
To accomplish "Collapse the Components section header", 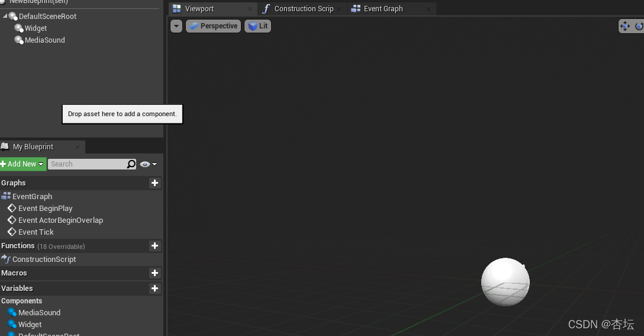I will click(21, 301).
